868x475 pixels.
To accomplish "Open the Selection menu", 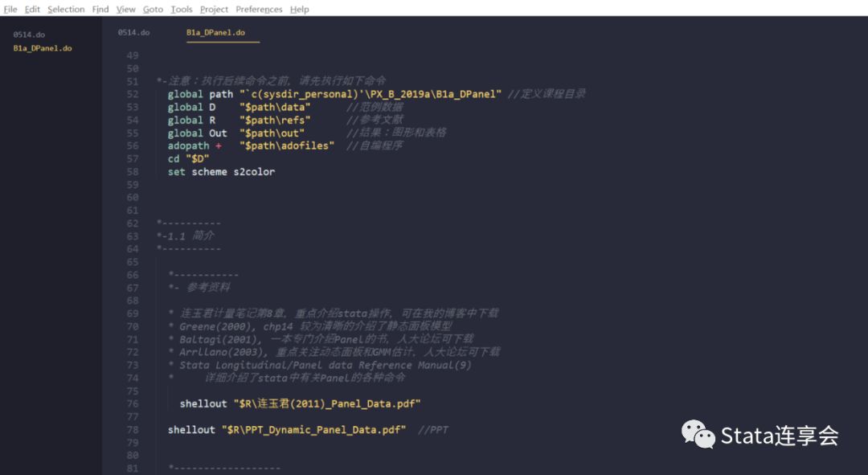I will 66,9.
